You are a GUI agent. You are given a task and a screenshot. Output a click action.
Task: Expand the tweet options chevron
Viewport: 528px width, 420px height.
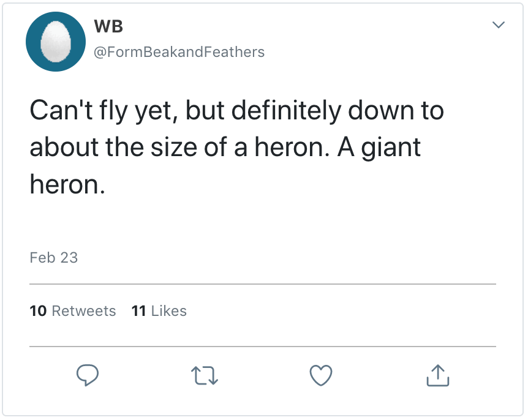499,26
